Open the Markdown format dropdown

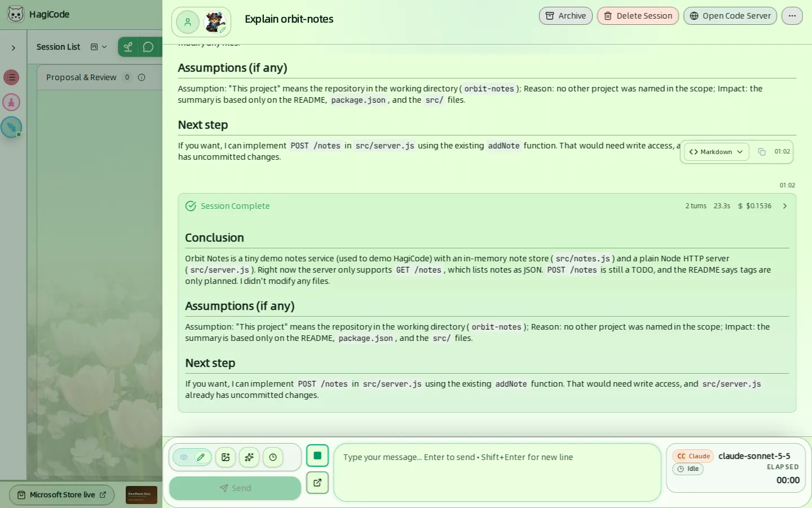pyautogui.click(x=716, y=152)
